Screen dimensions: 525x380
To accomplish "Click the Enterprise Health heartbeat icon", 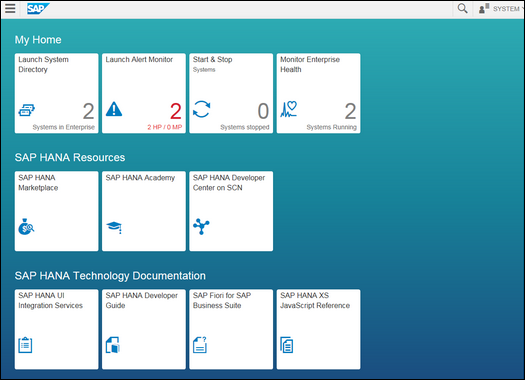I will [289, 109].
